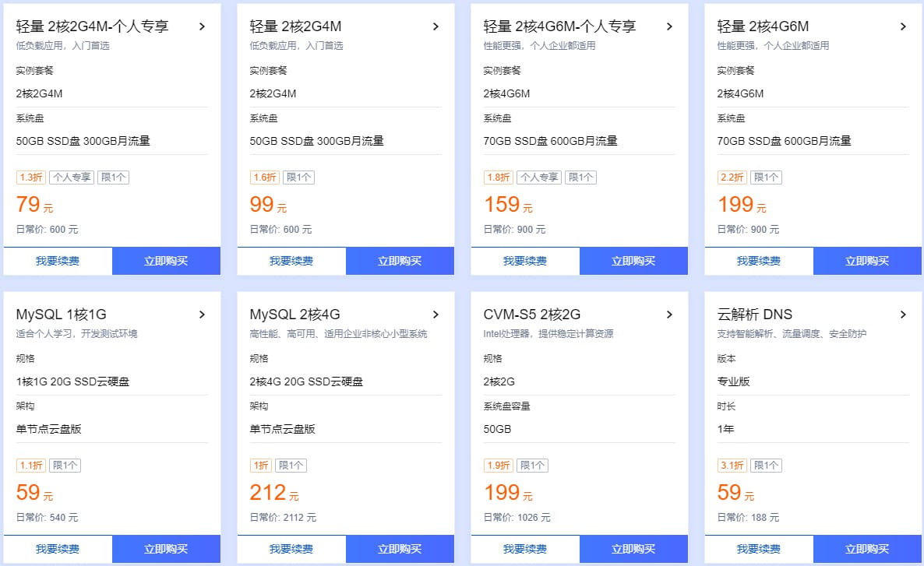Expand the 云解析 DNS card title
Screen dimensions: 924x566
pyautogui.click(x=753, y=314)
